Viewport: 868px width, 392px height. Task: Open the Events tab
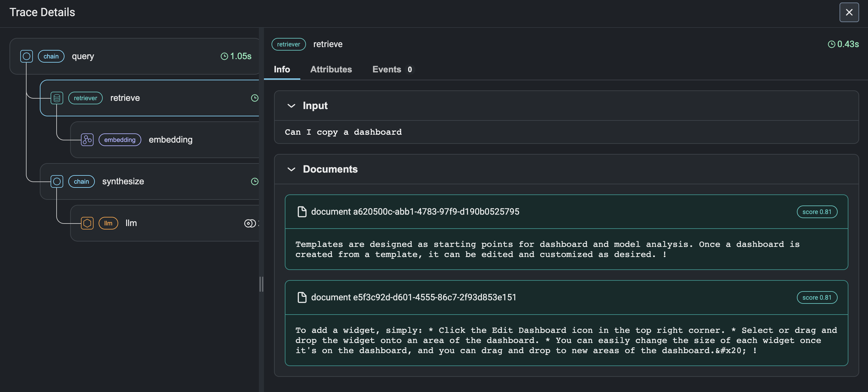(x=392, y=70)
